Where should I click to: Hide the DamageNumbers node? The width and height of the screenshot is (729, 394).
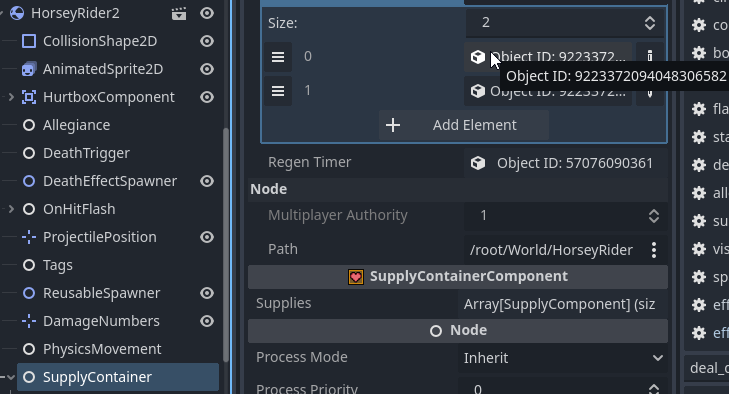[x=207, y=321]
